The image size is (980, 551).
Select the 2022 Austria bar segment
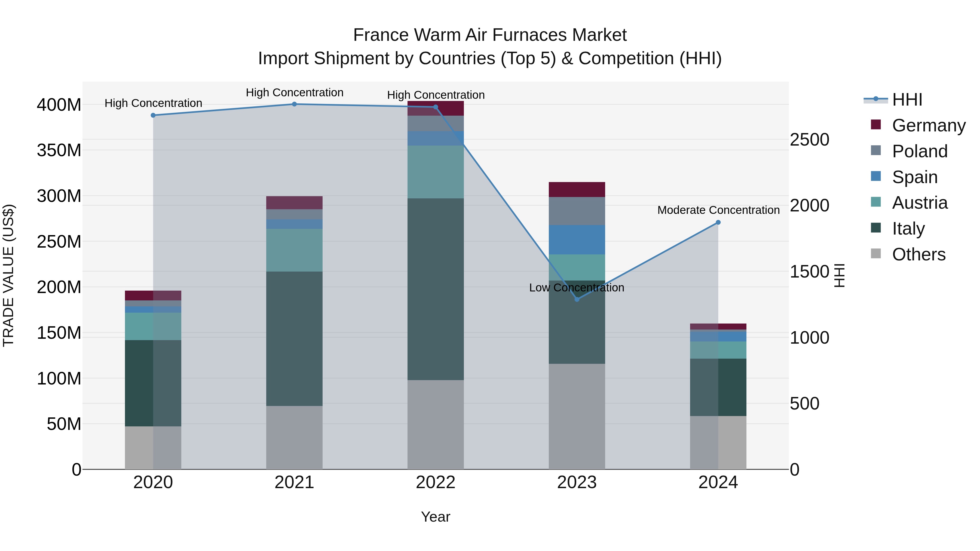(x=436, y=172)
